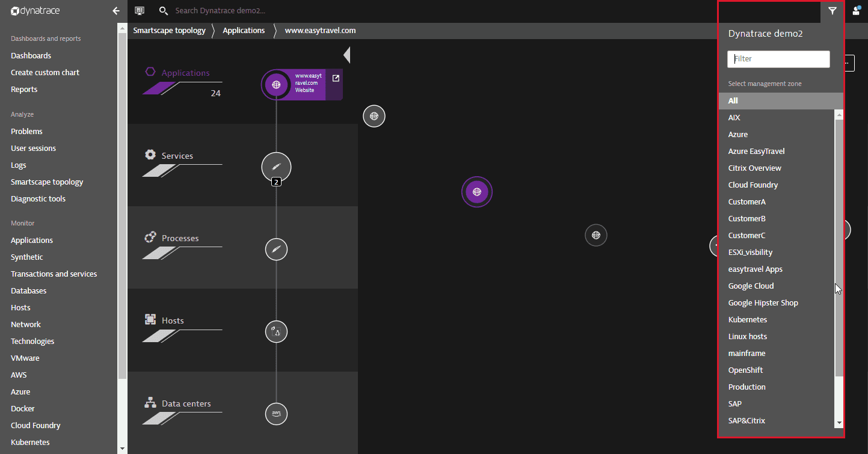Select Linux hosts zone
This screenshot has height=454, width=868.
click(x=747, y=337)
